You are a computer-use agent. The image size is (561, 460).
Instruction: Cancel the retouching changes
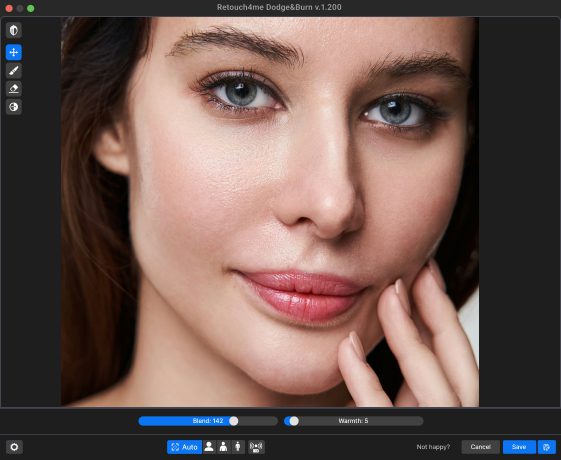[x=480, y=447]
